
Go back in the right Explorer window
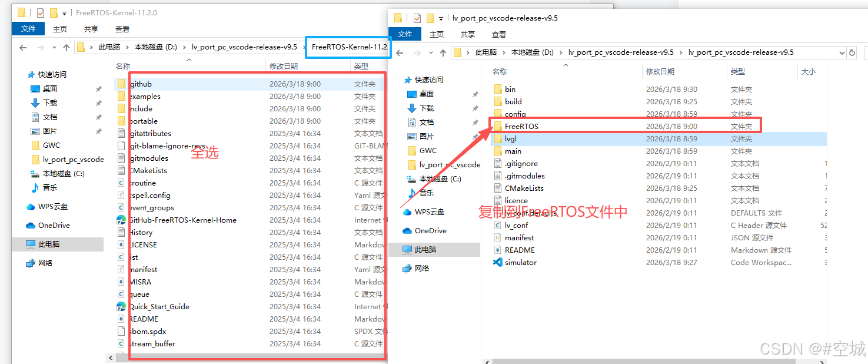pos(400,52)
